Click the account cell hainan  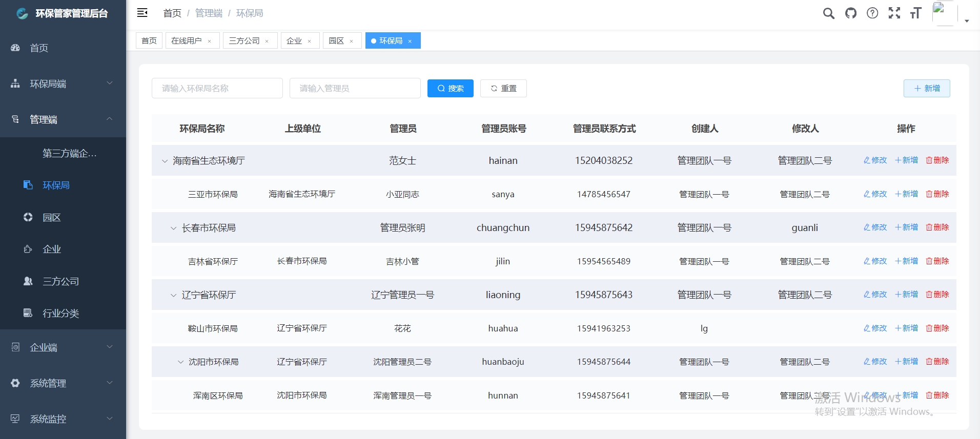coord(503,161)
